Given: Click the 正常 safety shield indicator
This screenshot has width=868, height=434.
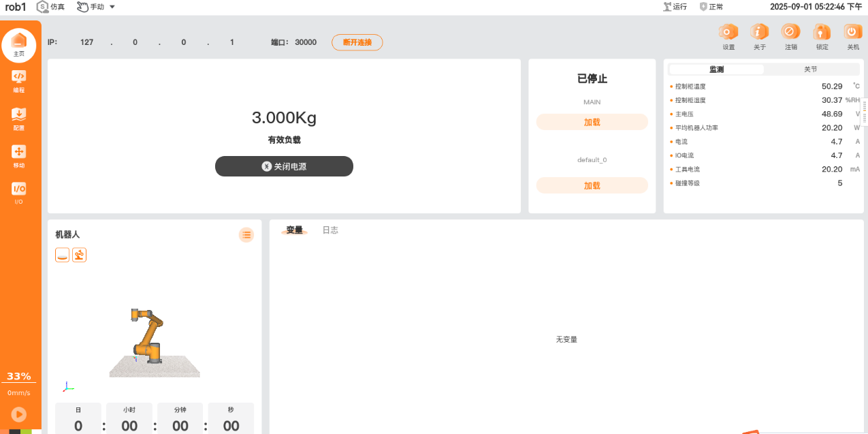Looking at the screenshot, I should (x=711, y=7).
